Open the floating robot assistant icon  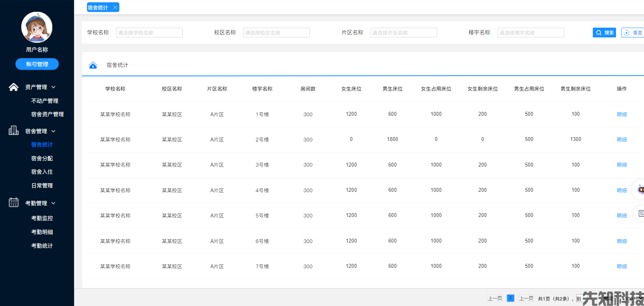[x=640, y=190]
